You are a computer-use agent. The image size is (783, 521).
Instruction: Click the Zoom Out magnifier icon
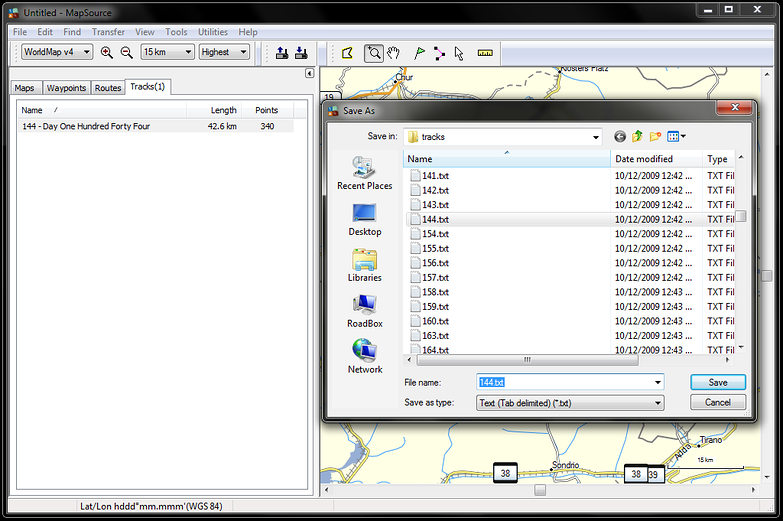127,52
